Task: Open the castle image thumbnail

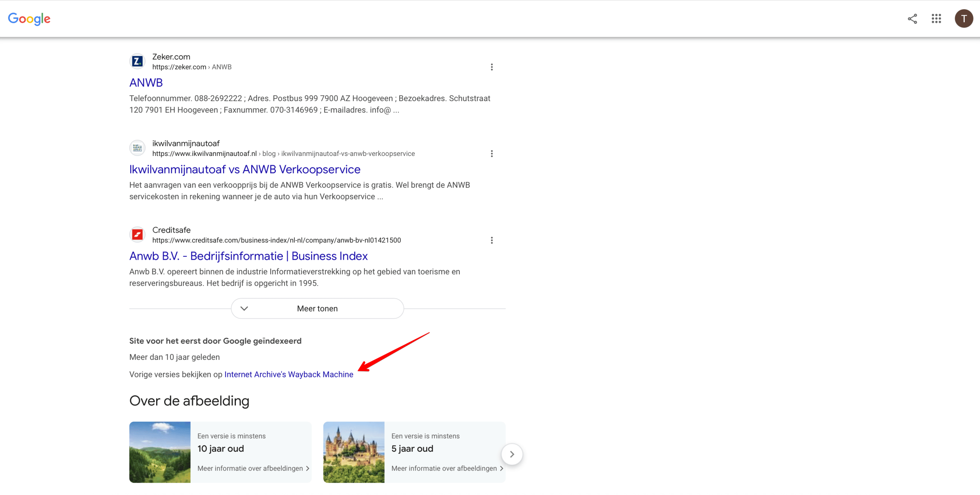Action: (354, 452)
